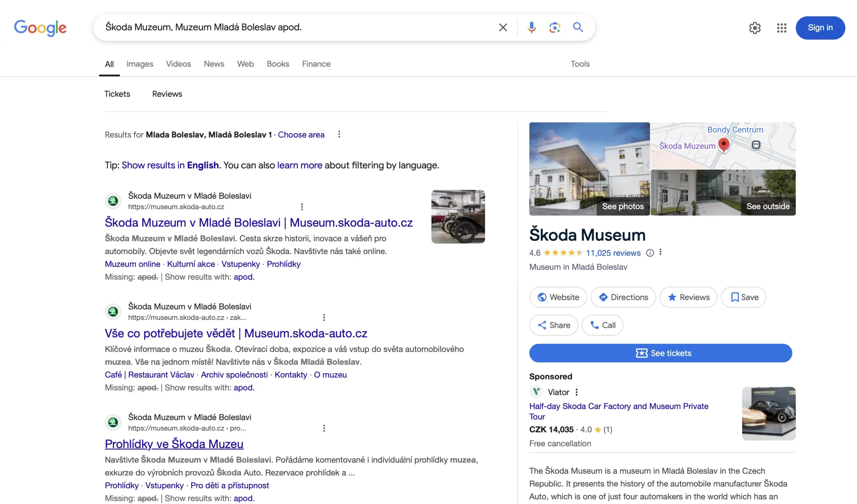Open more options beside Choose area

(x=339, y=134)
